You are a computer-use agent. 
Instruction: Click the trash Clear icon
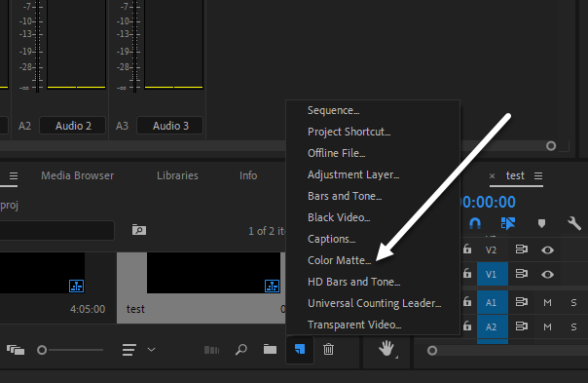[328, 350]
